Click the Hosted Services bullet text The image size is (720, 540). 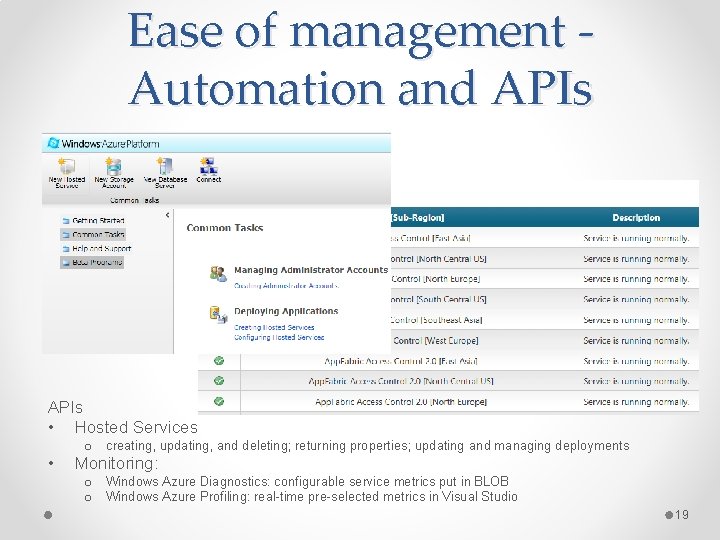(x=136, y=428)
